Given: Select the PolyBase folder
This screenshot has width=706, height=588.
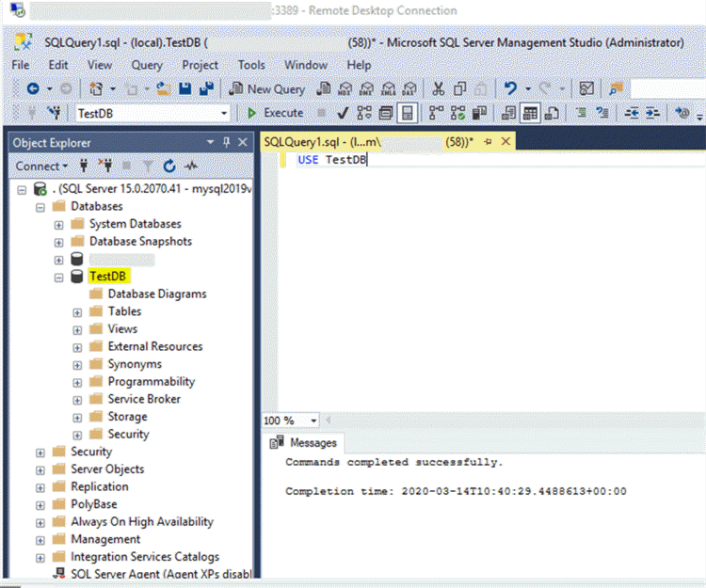Looking at the screenshot, I should tap(93, 504).
